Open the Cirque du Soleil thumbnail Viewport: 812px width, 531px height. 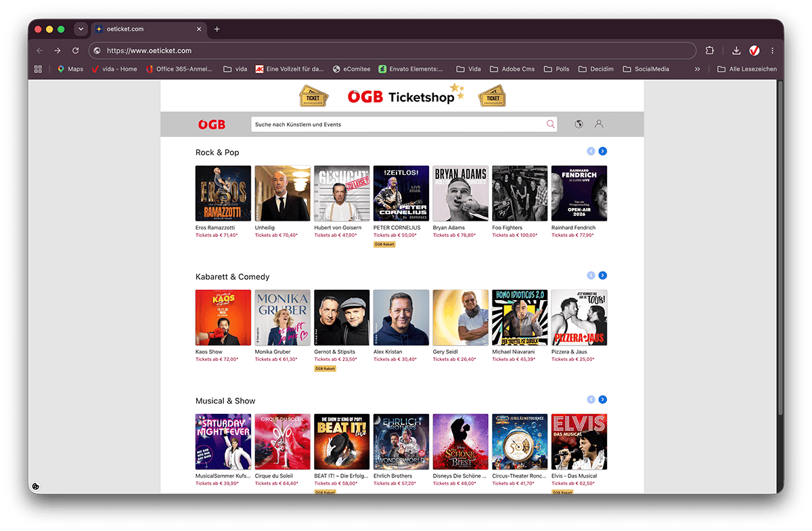282,442
